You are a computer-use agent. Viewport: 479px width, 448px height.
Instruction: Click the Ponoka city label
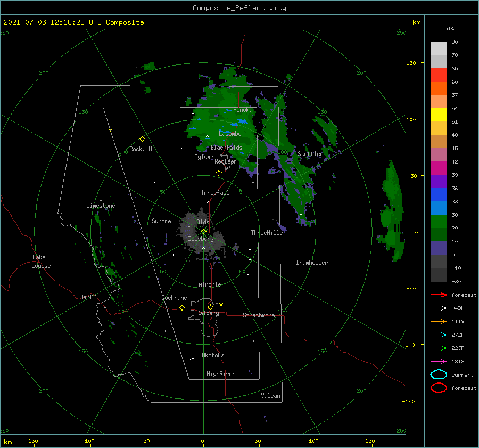tap(243, 110)
